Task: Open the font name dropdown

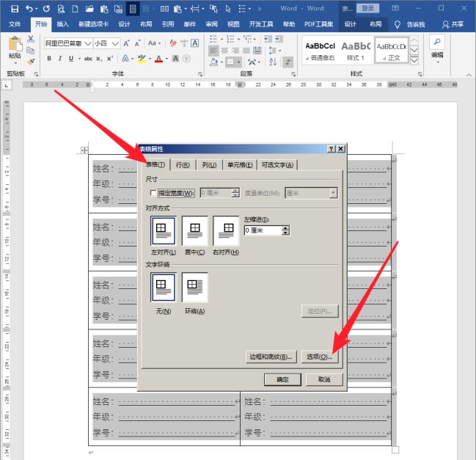Action: pos(88,43)
